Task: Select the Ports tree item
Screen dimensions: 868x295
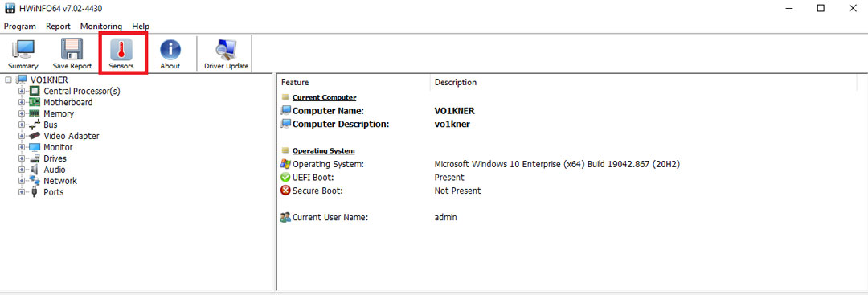Action: [x=54, y=192]
